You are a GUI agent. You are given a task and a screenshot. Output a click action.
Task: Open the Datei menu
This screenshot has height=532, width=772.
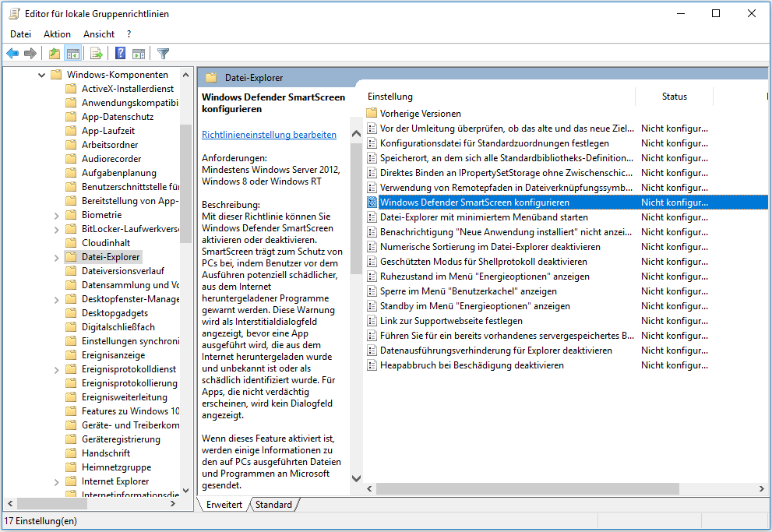coord(21,34)
